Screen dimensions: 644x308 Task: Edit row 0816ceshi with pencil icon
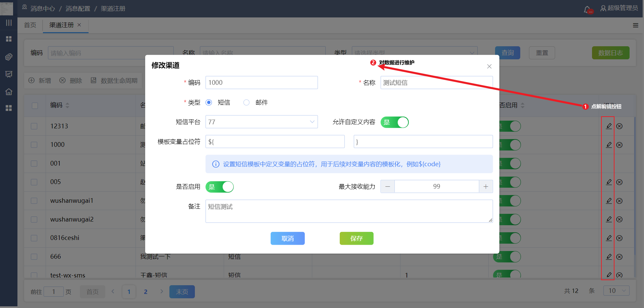coord(609,238)
